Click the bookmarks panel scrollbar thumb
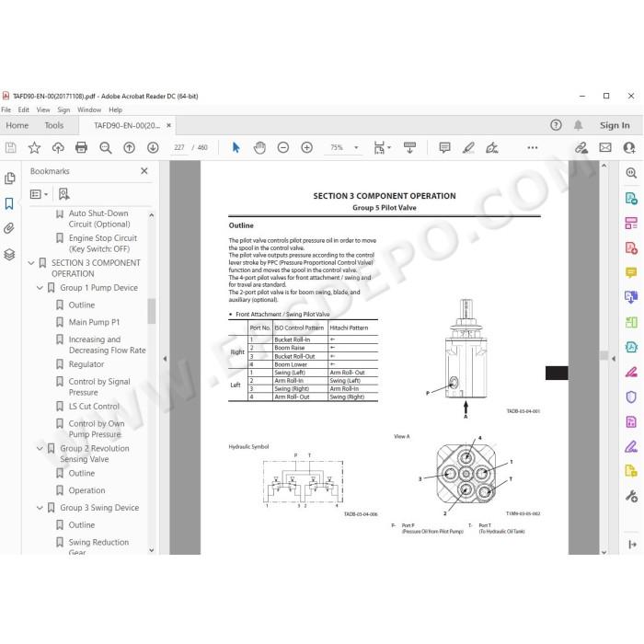 [x=152, y=311]
